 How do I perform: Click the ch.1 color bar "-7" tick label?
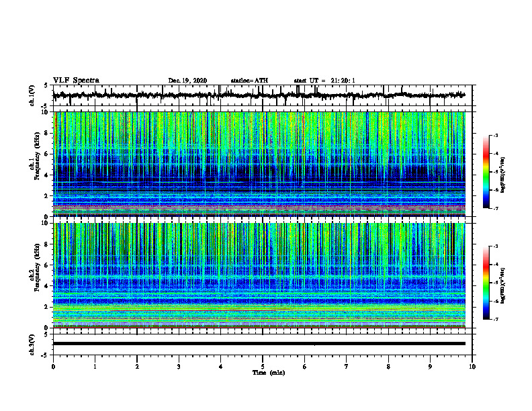pos(496,208)
